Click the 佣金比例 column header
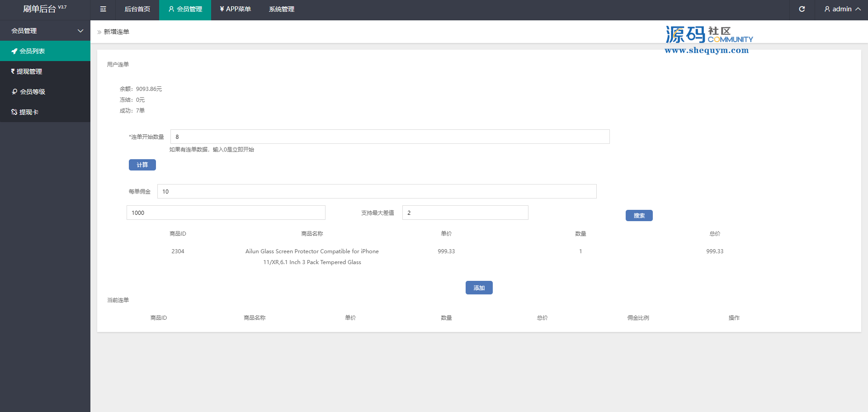This screenshot has width=868, height=412. [x=638, y=318]
